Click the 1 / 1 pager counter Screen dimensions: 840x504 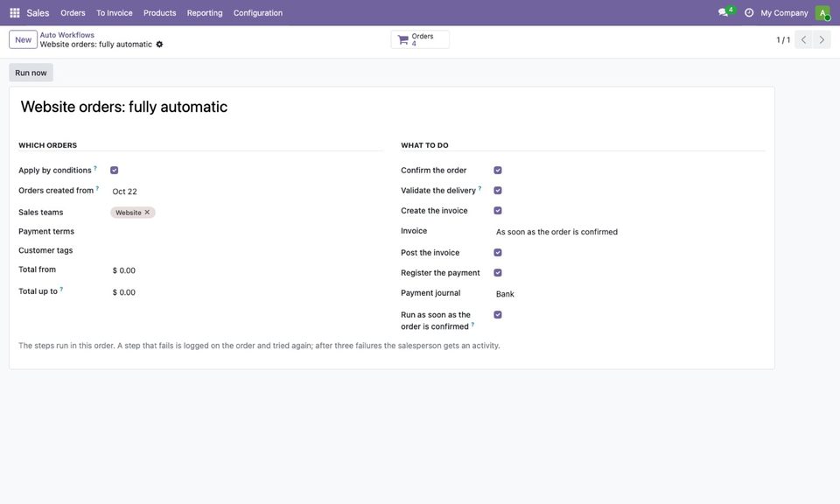point(782,39)
